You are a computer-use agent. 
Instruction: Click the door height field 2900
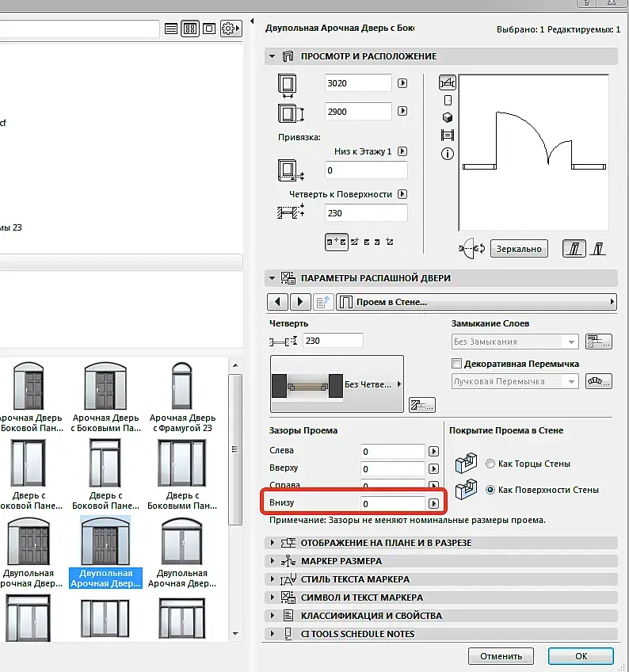click(358, 112)
